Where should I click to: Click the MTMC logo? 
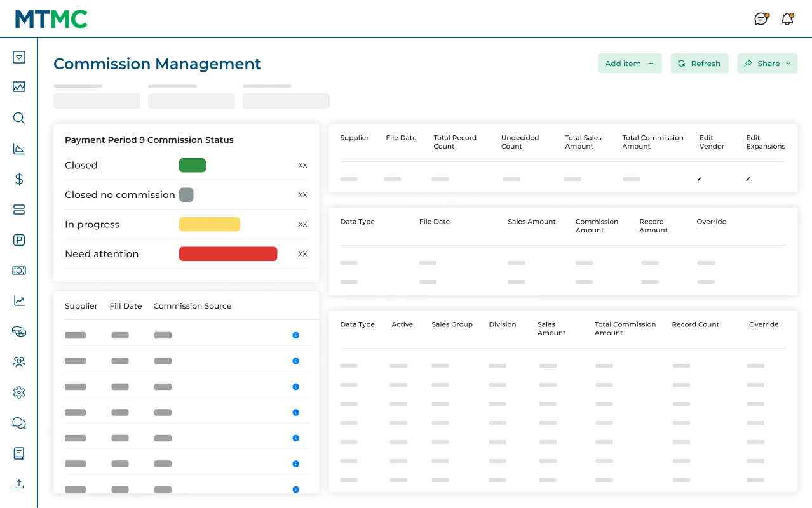(x=51, y=19)
